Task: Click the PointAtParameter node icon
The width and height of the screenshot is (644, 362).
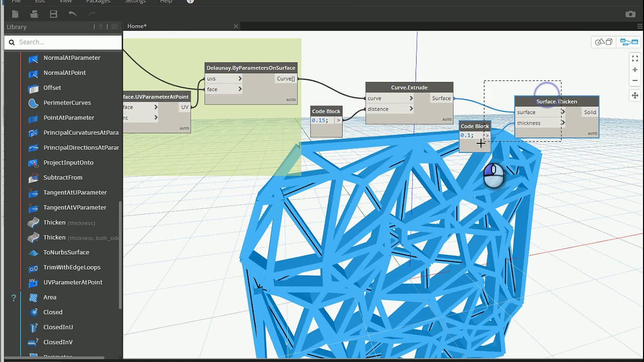Action: pos(33,118)
